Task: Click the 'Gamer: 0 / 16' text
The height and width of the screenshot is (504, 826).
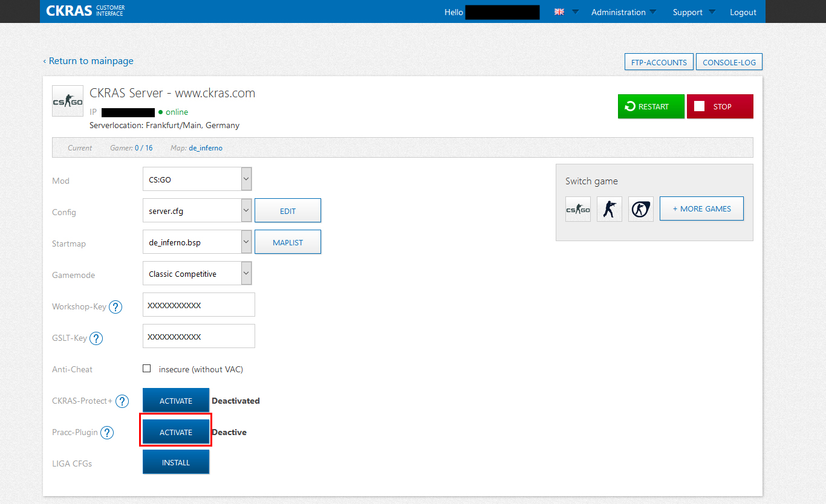Action: pos(131,148)
